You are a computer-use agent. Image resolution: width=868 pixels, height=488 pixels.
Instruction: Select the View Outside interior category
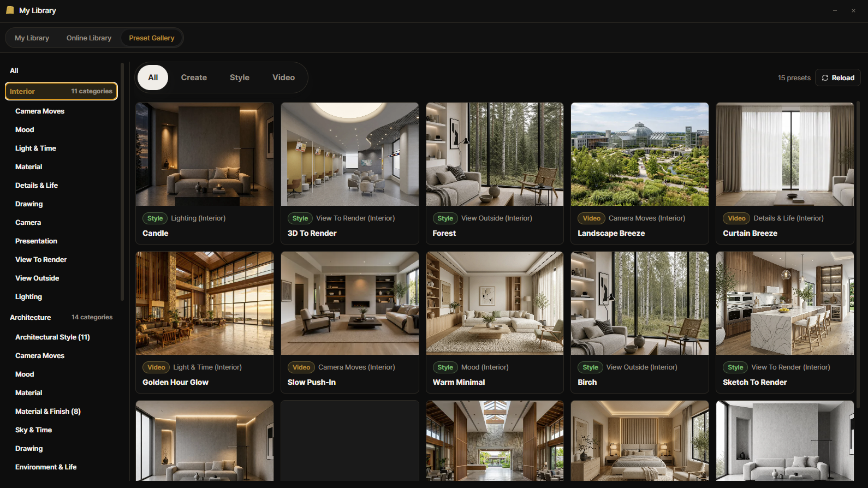click(37, 278)
